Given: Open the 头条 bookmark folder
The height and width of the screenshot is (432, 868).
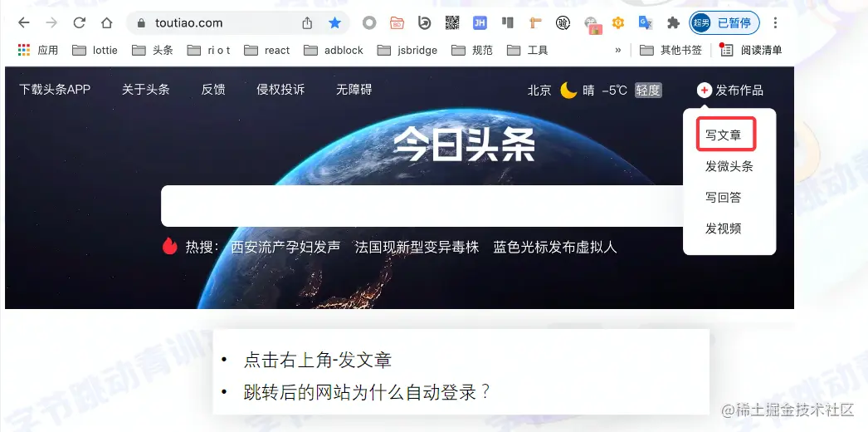Looking at the screenshot, I should tap(152, 50).
